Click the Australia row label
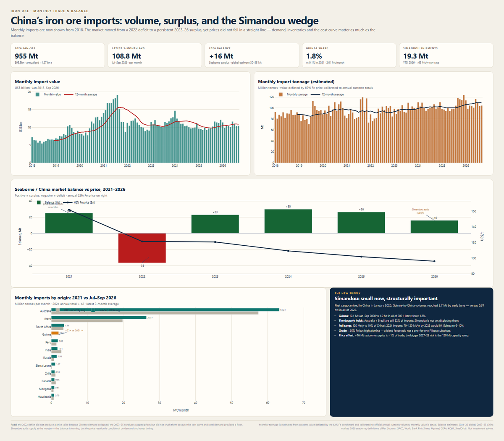Image resolution: width=504 pixels, height=441 pixels. coord(45,311)
